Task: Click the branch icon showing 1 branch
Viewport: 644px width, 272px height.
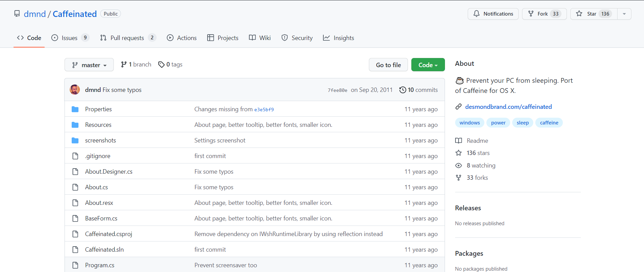Action: click(124, 64)
